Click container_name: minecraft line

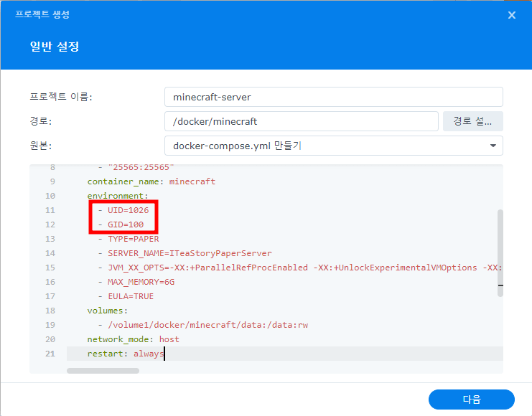[x=151, y=181]
